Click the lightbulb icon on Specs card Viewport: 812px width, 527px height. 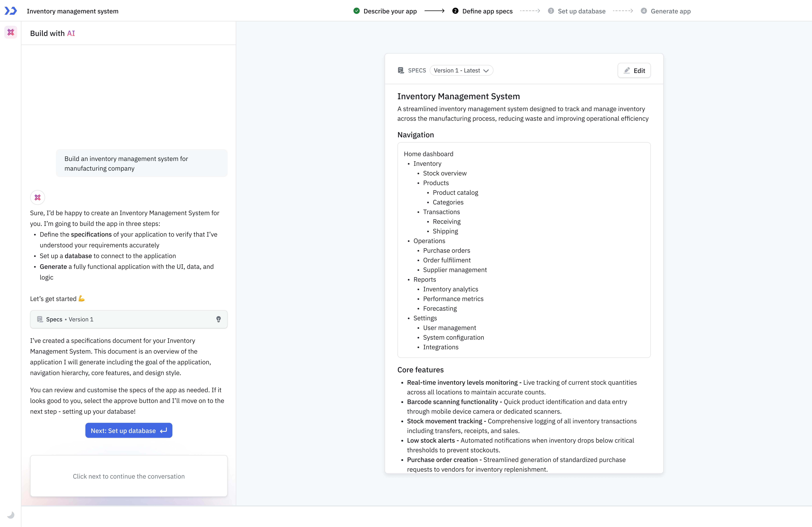pyautogui.click(x=218, y=319)
